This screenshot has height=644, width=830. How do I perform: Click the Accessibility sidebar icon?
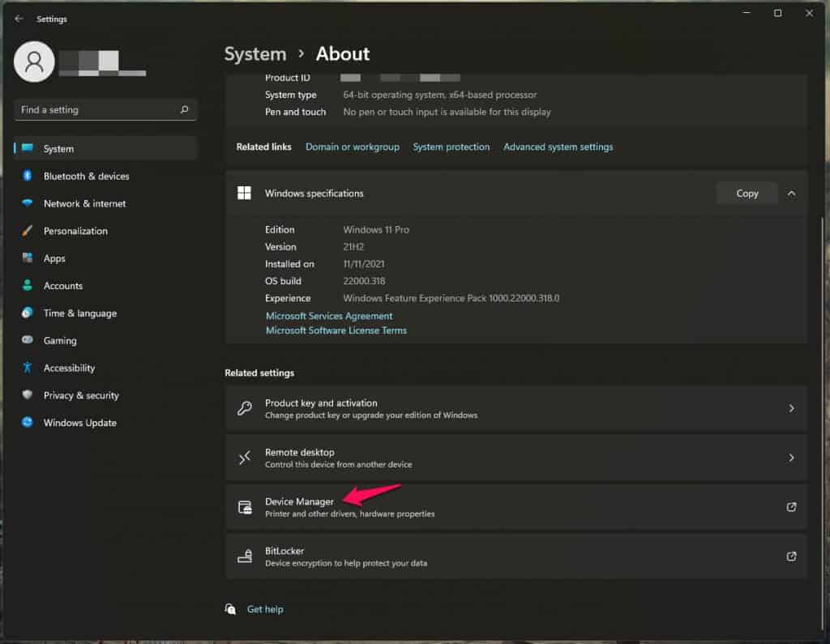[x=28, y=368]
